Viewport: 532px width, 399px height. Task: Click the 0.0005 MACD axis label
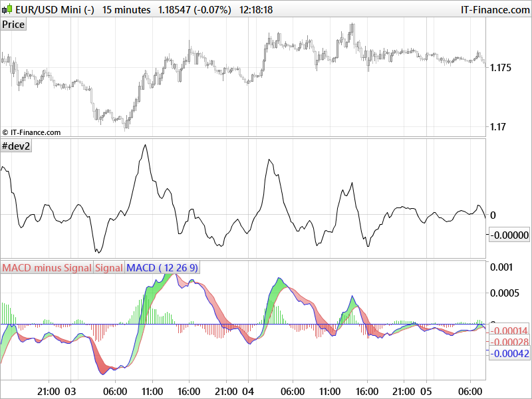(x=505, y=293)
